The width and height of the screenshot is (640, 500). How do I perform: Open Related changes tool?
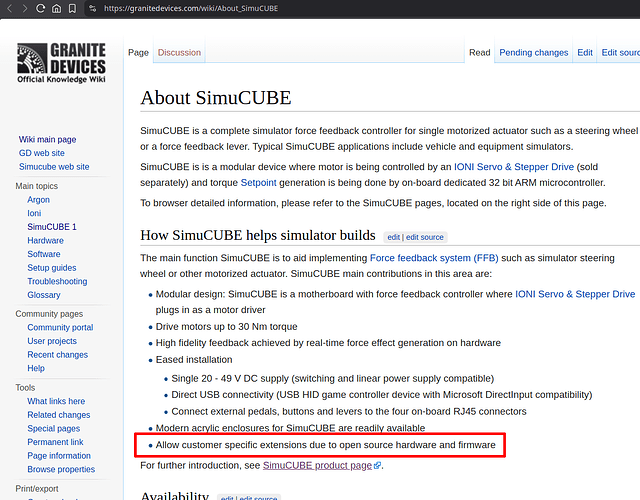(59, 415)
